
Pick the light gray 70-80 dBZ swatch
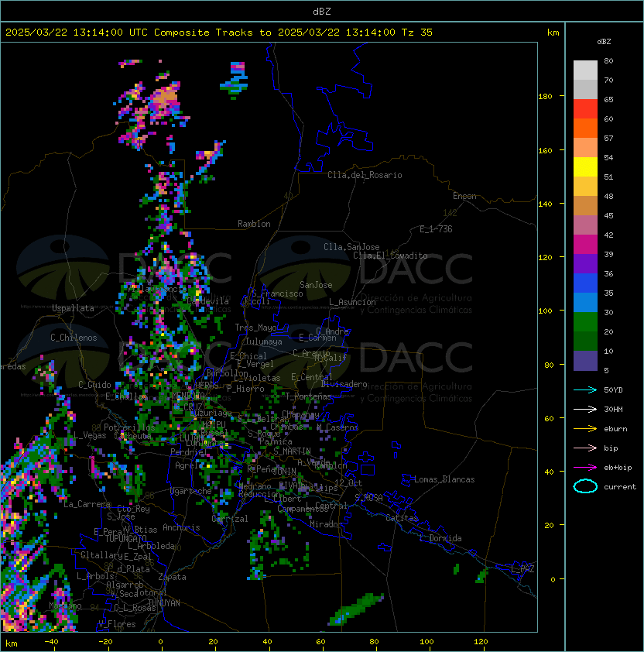click(585, 70)
